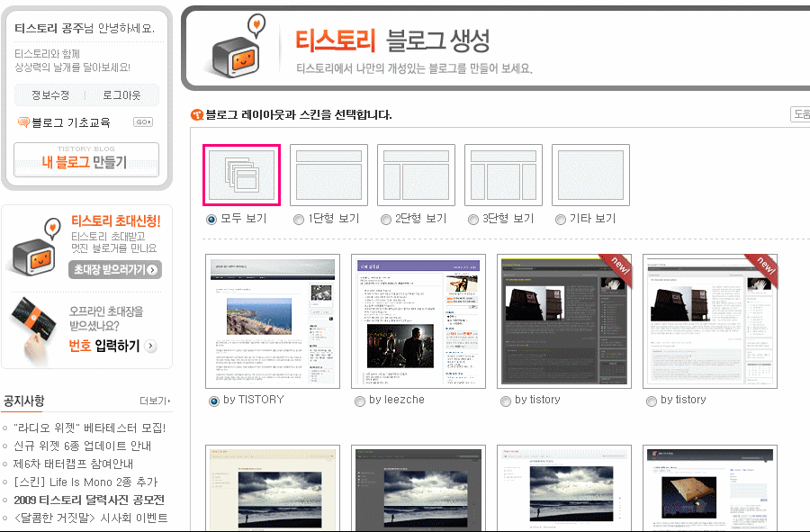Select the by TISTORY skin radio button
The width and height of the screenshot is (810, 532).
(214, 401)
